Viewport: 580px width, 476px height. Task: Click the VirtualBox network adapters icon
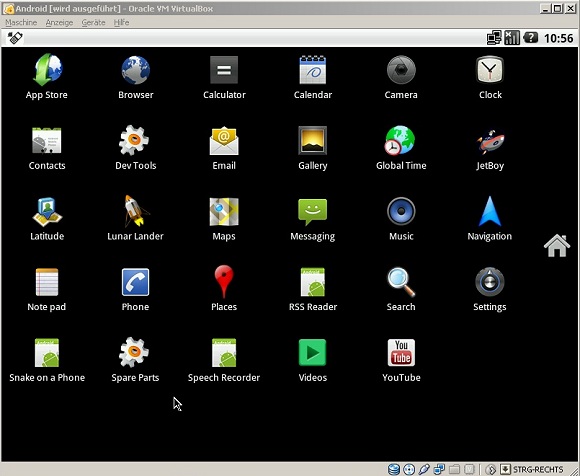[x=439, y=469]
